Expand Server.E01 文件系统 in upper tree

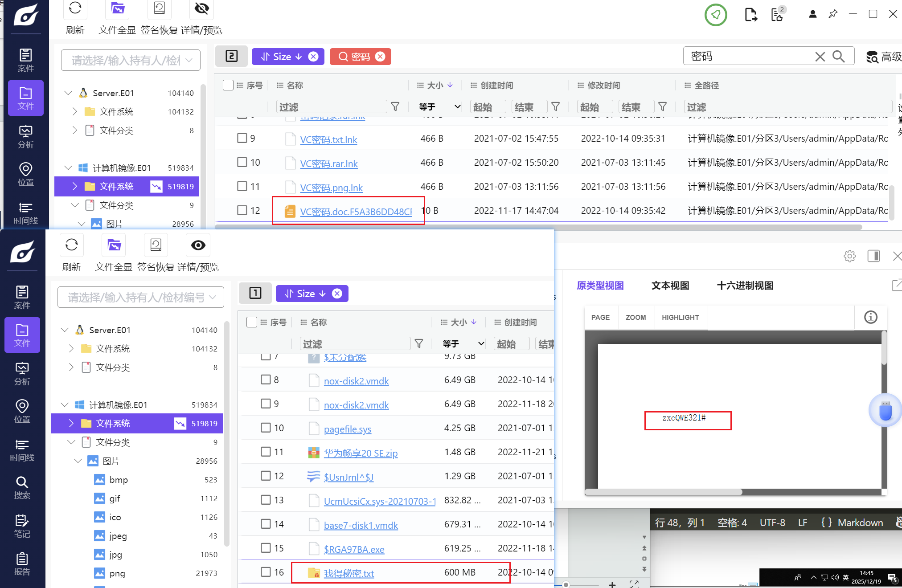[75, 111]
